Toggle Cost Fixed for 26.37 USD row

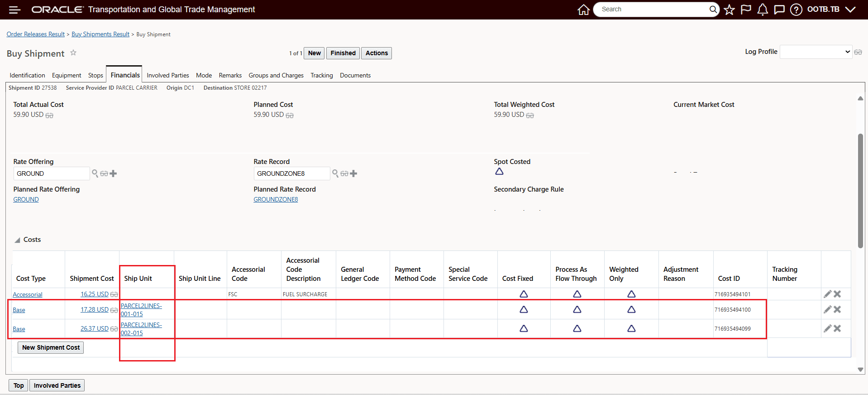coord(524,328)
